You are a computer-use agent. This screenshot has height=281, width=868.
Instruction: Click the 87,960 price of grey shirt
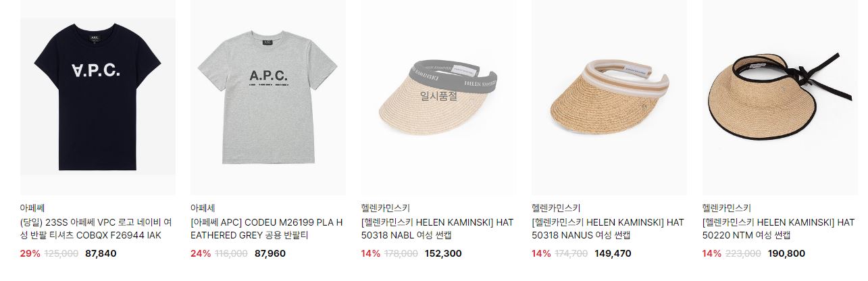(270, 254)
